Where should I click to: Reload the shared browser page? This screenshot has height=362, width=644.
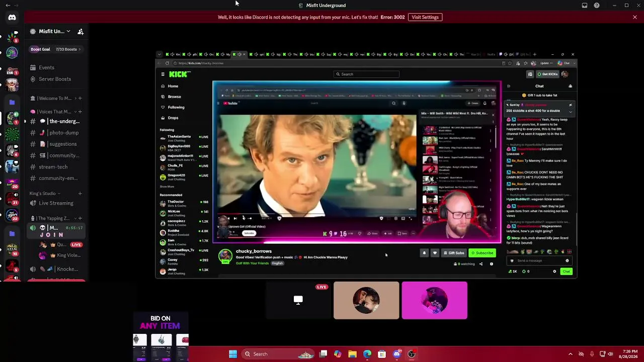pyautogui.click(x=167, y=63)
